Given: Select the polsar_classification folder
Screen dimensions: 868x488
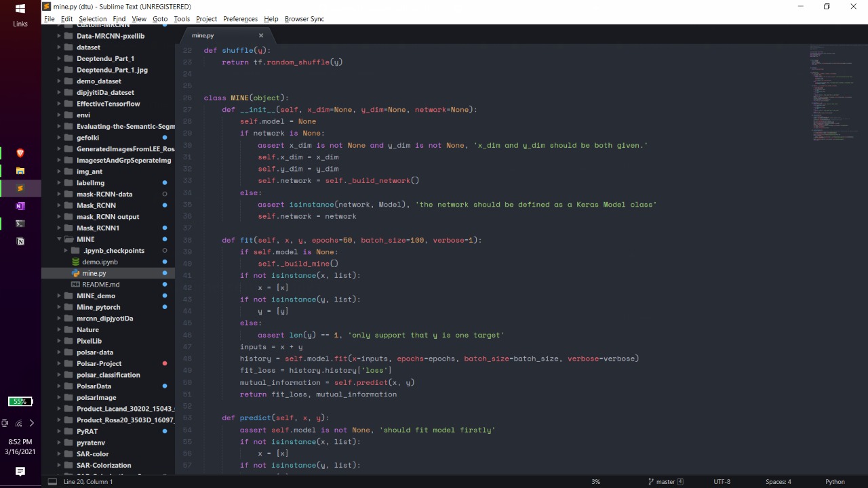Looking at the screenshot, I should (108, 375).
